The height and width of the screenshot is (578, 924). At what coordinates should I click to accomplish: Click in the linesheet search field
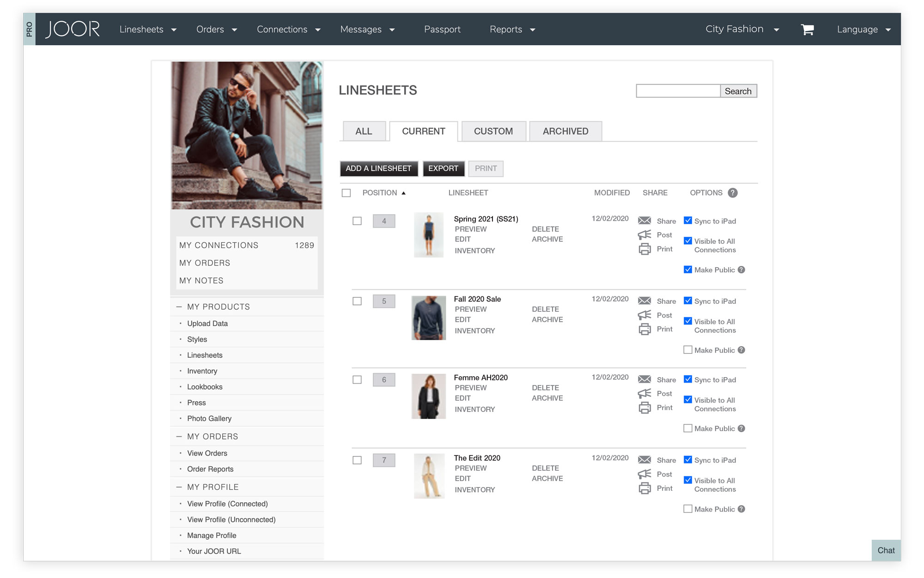pyautogui.click(x=678, y=91)
